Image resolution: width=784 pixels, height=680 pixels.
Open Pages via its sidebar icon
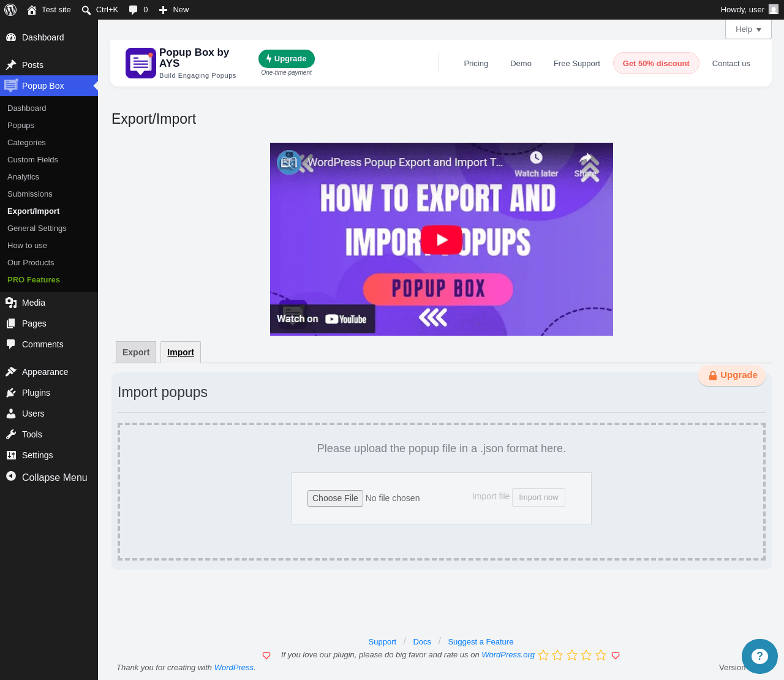[11, 323]
